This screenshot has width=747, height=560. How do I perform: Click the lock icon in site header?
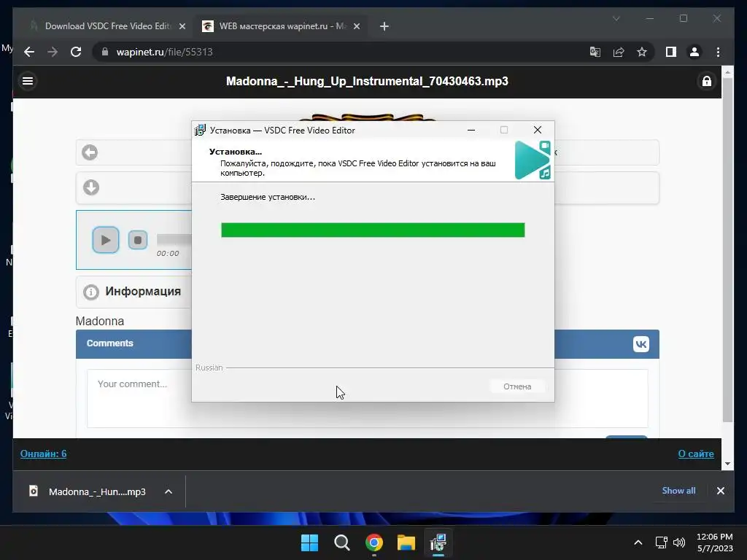[706, 81]
